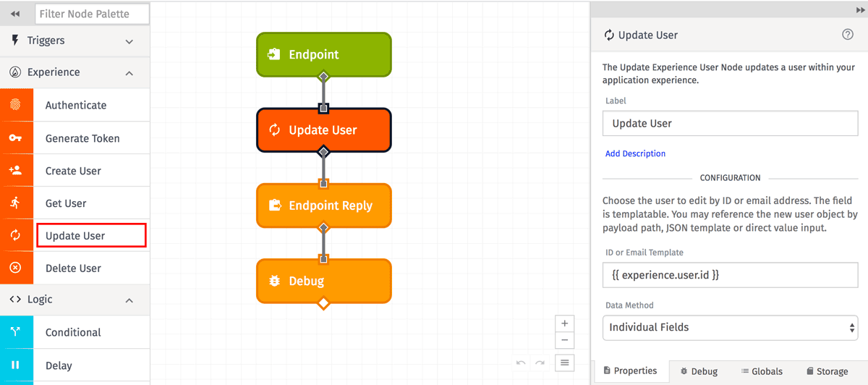Open the canvas hamburger menu button

(565, 362)
